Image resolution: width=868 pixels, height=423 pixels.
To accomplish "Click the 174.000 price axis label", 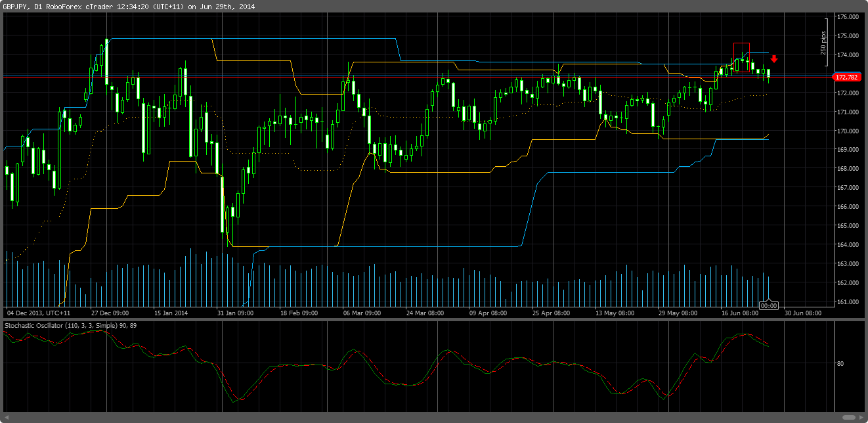I will [847, 55].
